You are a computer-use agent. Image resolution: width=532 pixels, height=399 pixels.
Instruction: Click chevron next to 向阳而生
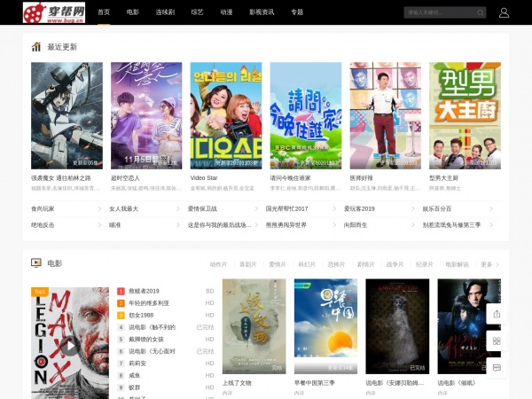point(413,225)
